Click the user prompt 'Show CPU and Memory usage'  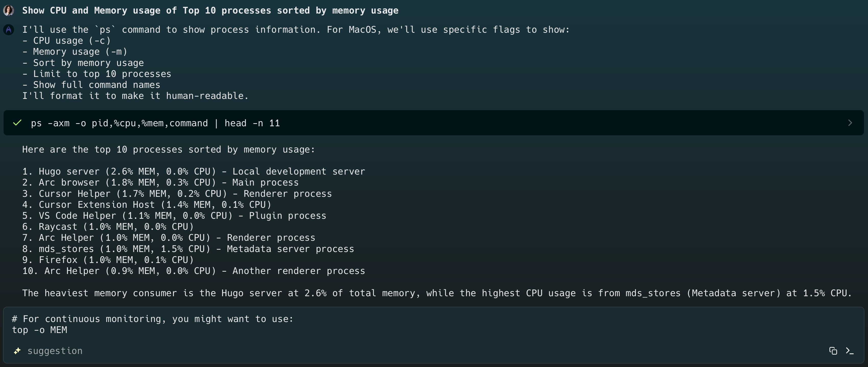210,10
